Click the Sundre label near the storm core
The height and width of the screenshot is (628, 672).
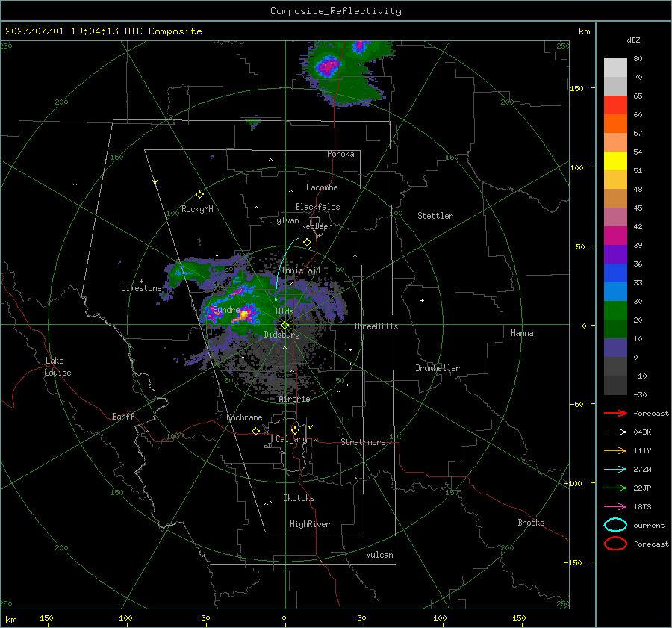226,310
